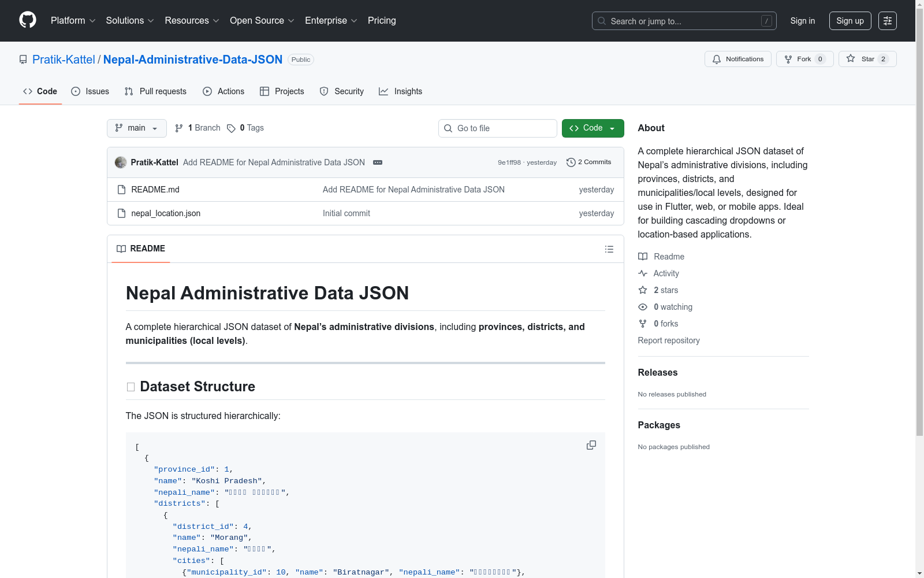Open the Pull requests tab

tap(155, 91)
